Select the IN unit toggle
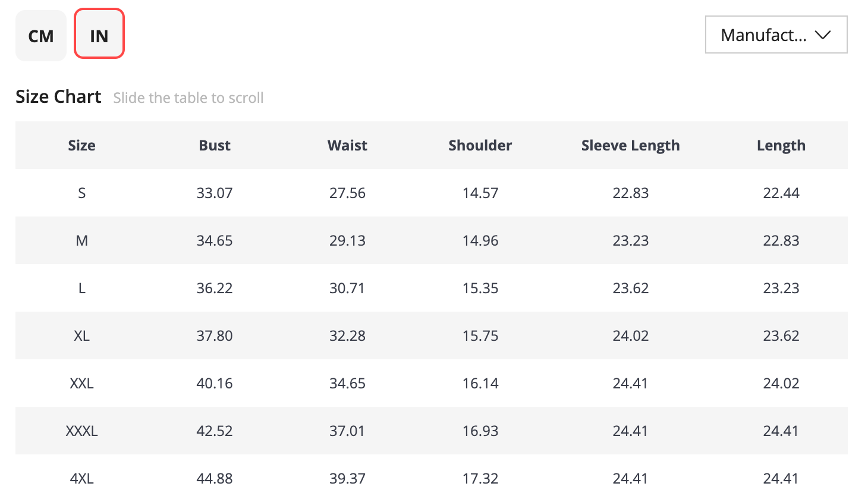868x502 pixels. [x=99, y=34]
